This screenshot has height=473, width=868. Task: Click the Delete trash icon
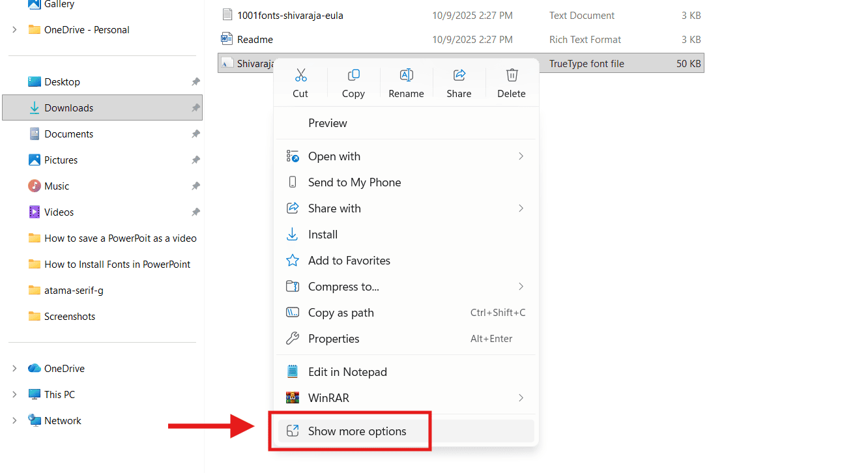pyautogui.click(x=512, y=76)
